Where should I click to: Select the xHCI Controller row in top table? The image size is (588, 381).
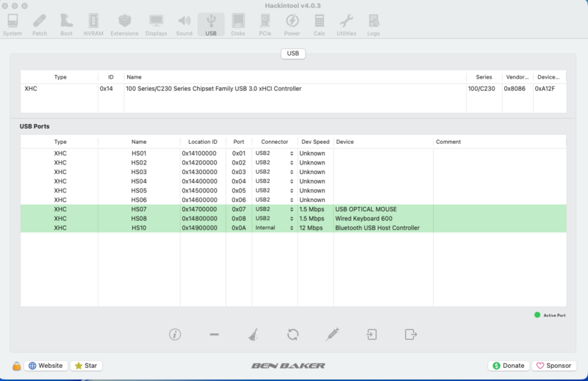[x=213, y=89]
